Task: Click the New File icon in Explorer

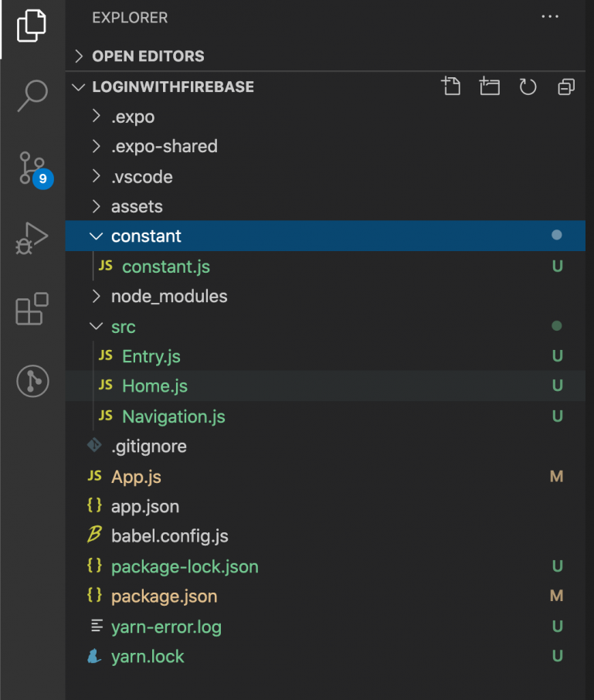Action: [451, 87]
